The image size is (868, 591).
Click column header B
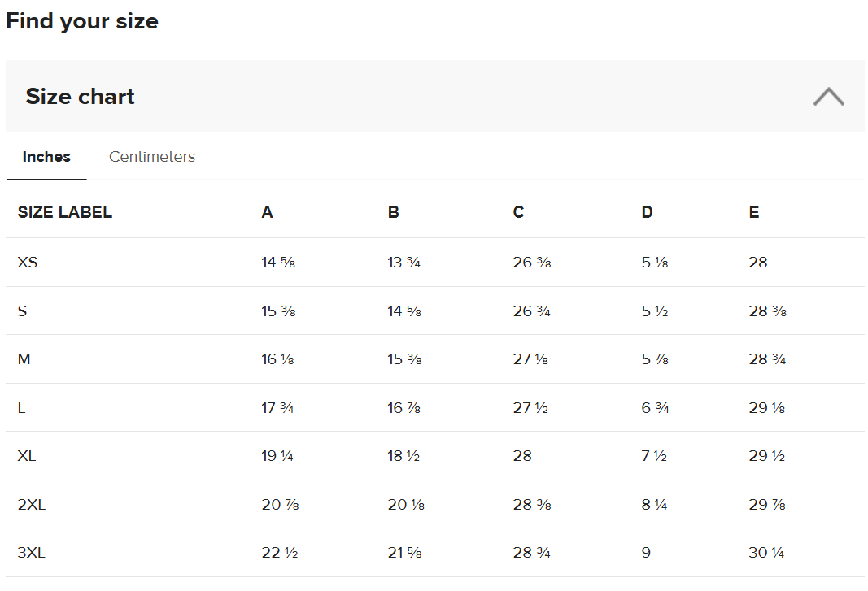394,212
